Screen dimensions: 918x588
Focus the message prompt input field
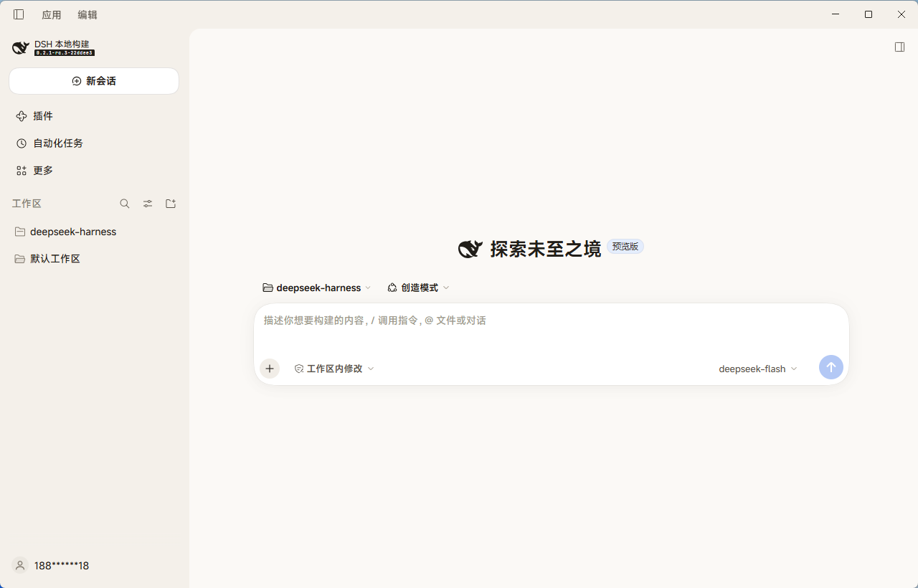pos(551,321)
